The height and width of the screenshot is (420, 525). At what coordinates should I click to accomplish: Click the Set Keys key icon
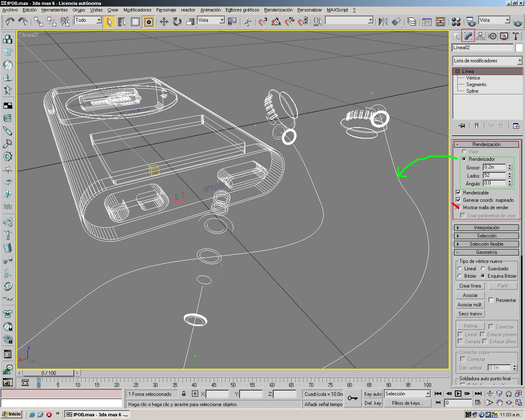pyautogui.click(x=352, y=398)
